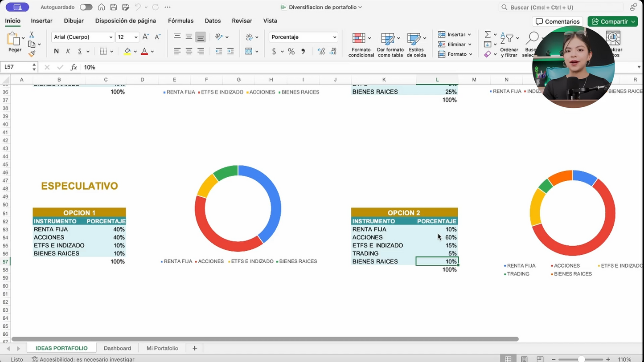Open the Arial font name dropdown
Image resolution: width=644 pixels, height=362 pixels.
111,37
